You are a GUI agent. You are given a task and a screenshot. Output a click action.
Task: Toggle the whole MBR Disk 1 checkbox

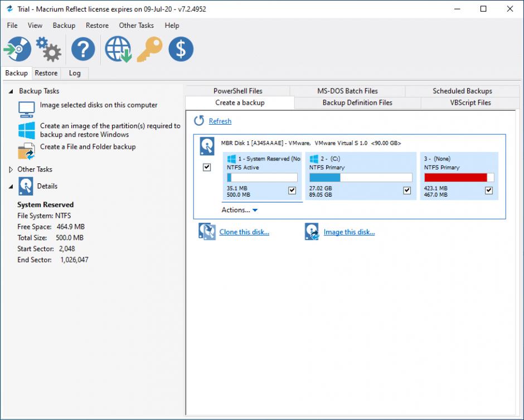point(207,167)
